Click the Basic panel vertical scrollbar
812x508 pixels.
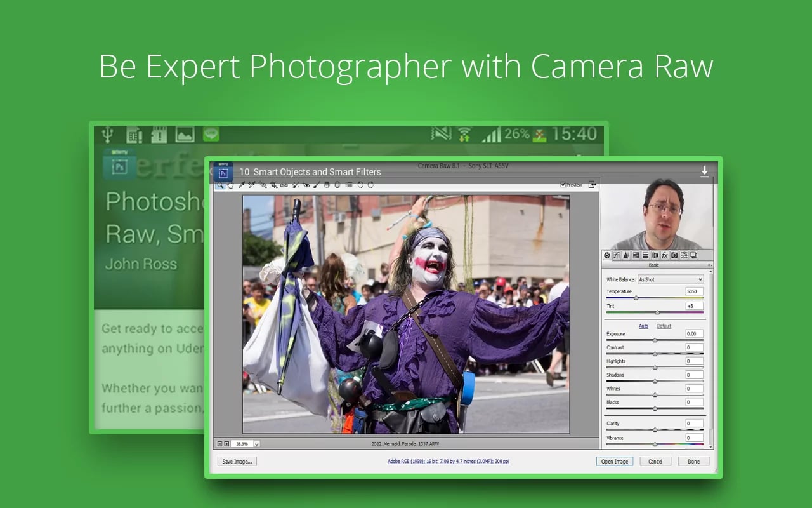pyautogui.click(x=710, y=359)
